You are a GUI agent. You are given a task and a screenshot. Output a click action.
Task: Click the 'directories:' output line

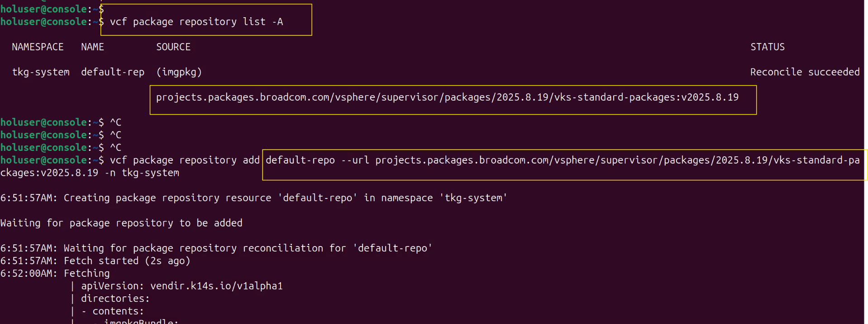115,299
